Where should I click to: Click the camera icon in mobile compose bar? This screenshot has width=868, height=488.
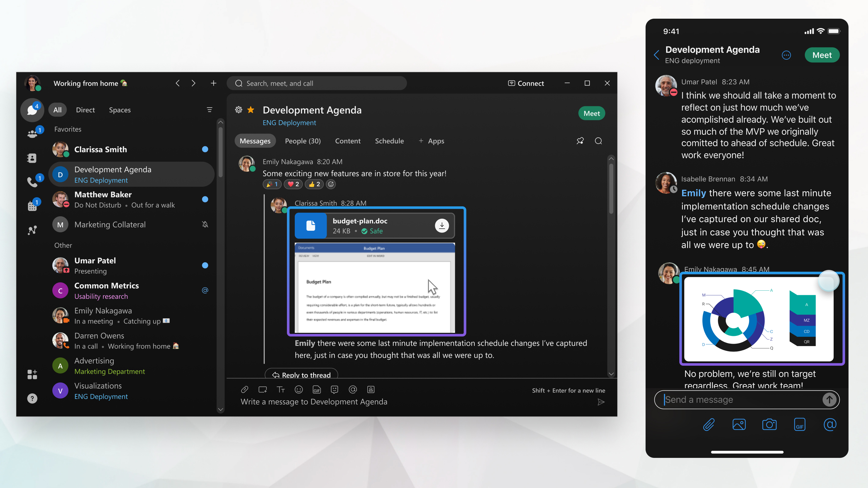(769, 425)
